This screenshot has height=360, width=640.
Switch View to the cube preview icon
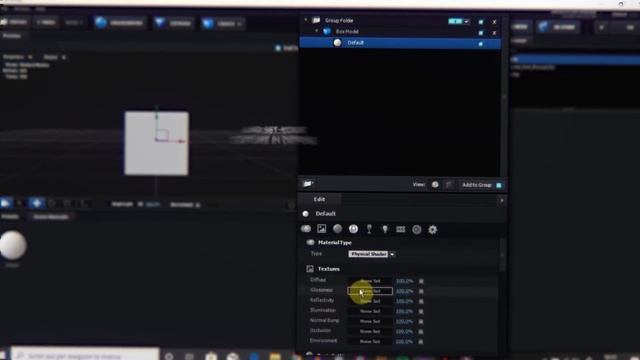click(449, 184)
